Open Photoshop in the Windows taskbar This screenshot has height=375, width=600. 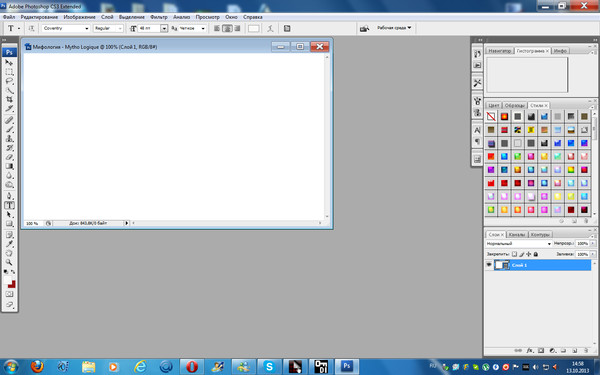coord(347,366)
